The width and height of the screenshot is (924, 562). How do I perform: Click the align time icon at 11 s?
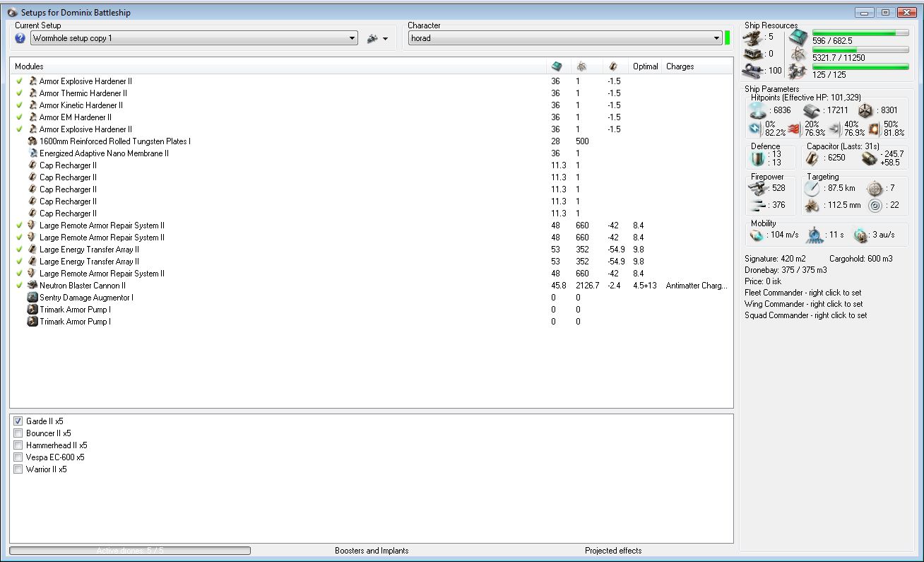click(815, 235)
